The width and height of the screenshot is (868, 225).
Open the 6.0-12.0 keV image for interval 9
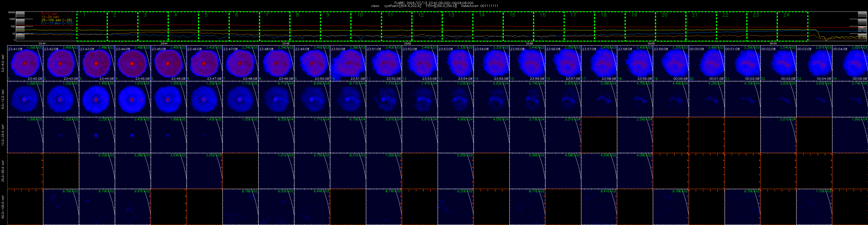312,99
